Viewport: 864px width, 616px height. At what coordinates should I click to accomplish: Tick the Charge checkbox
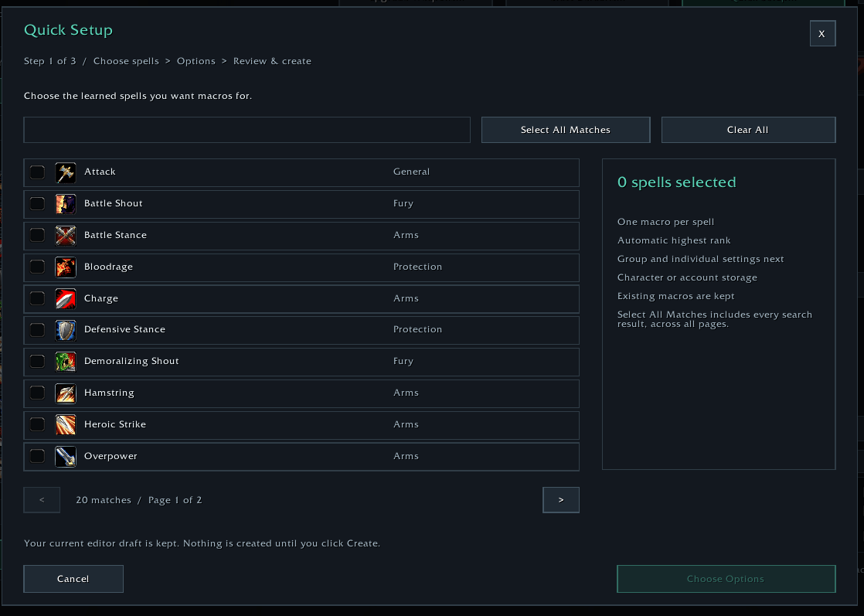37,298
